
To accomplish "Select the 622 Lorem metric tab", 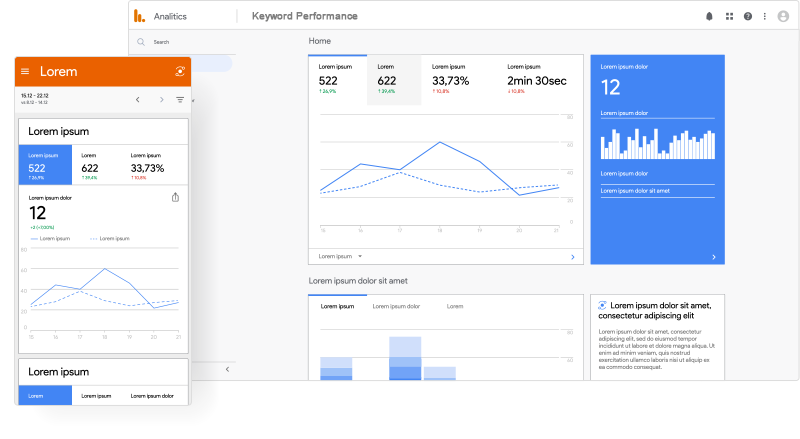I will coord(394,80).
